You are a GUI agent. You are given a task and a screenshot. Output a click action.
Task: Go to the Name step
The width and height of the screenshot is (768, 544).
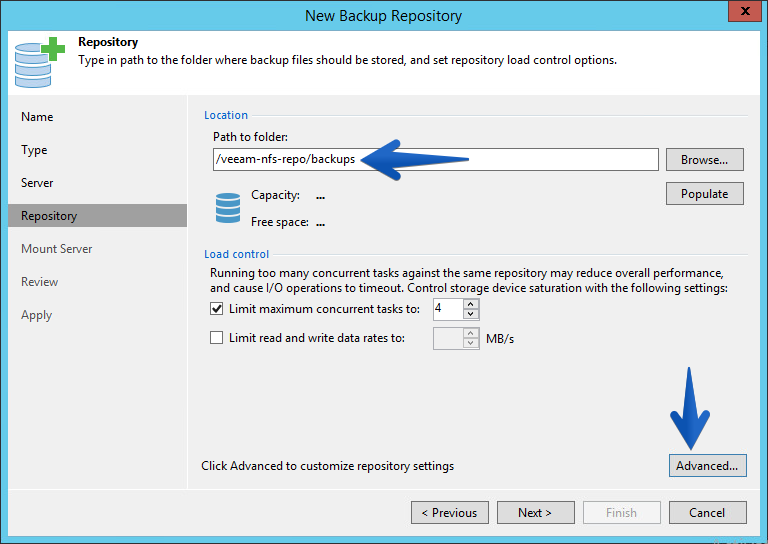(37, 117)
